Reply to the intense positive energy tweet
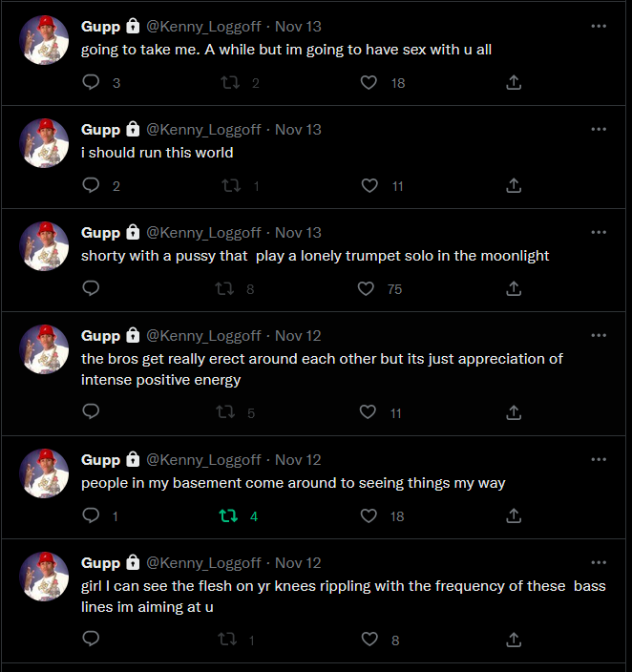 tap(92, 412)
